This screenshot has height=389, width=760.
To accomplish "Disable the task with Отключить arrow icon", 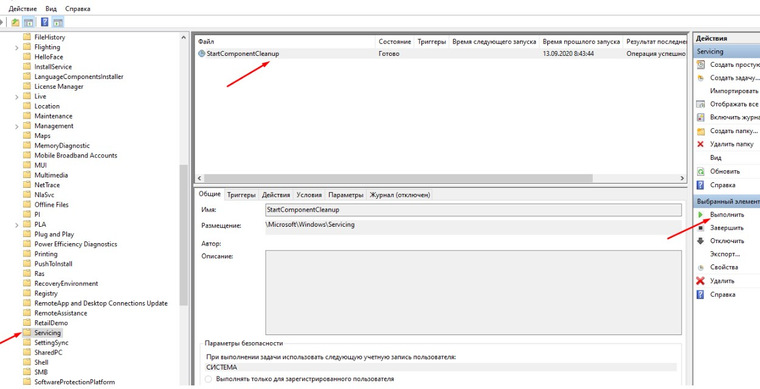I will coord(700,241).
